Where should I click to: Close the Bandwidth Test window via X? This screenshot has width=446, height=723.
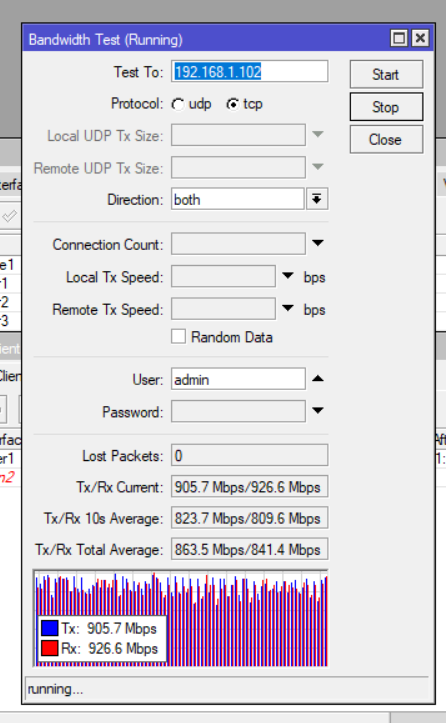(x=420, y=38)
